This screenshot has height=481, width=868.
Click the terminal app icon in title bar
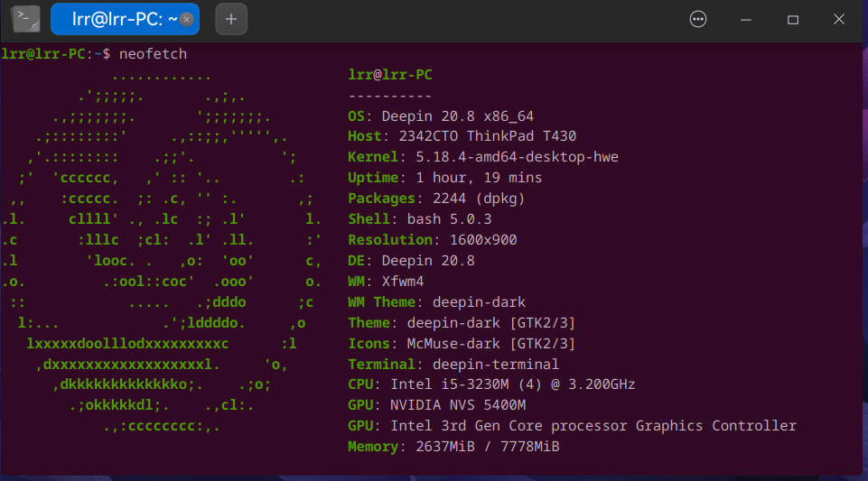[25, 19]
